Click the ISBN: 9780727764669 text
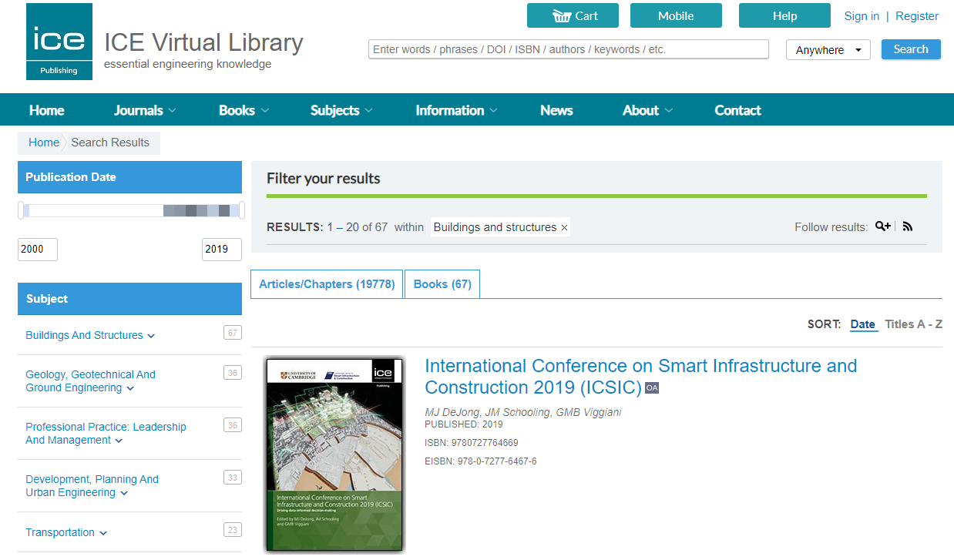This screenshot has height=560, width=954. (472, 443)
